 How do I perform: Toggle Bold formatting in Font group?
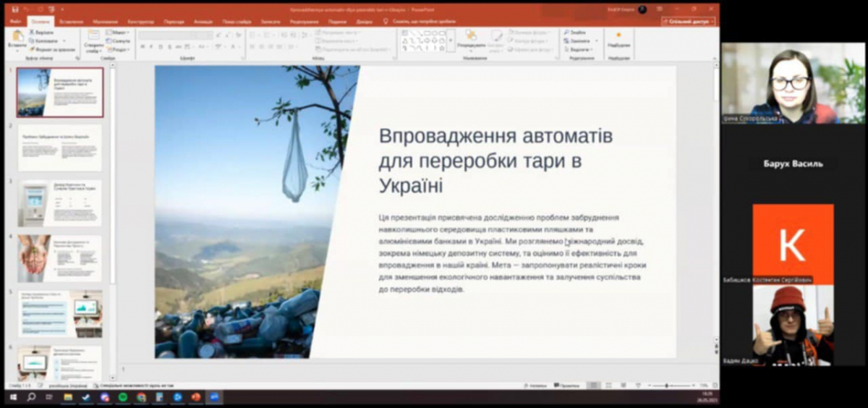[142, 46]
